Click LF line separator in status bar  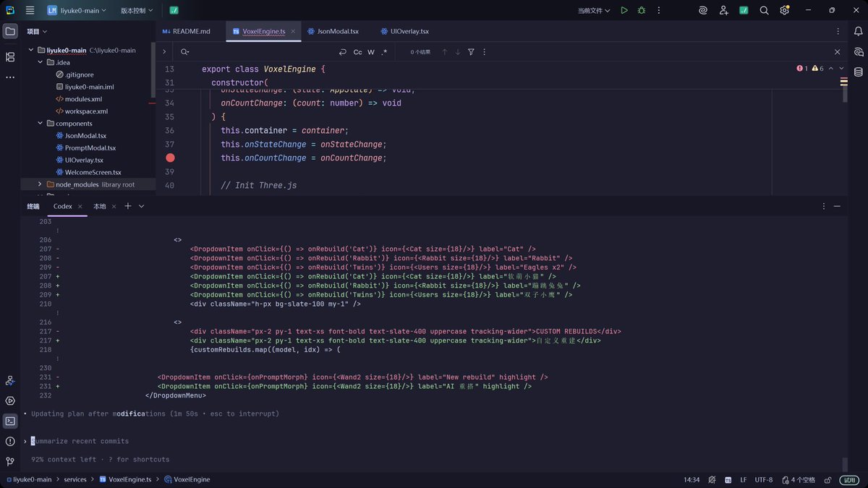pos(743,479)
